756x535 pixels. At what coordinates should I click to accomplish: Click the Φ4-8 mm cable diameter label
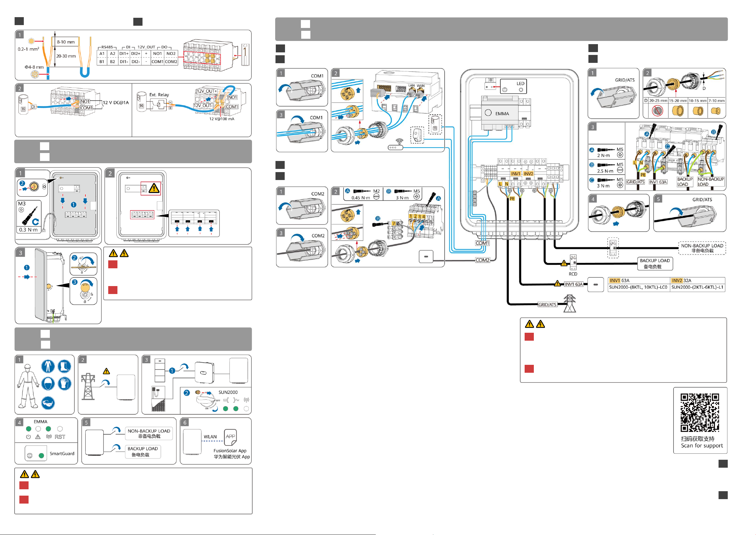point(34,67)
